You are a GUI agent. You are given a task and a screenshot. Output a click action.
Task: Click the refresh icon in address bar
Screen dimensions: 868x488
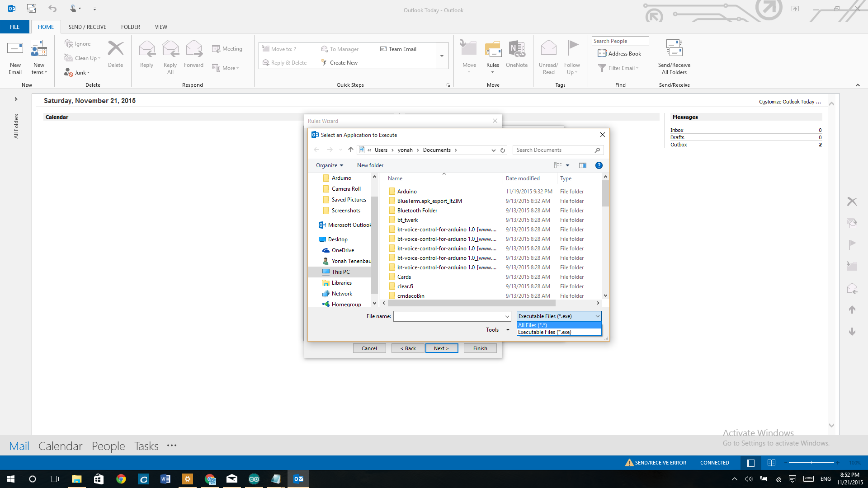coord(503,150)
